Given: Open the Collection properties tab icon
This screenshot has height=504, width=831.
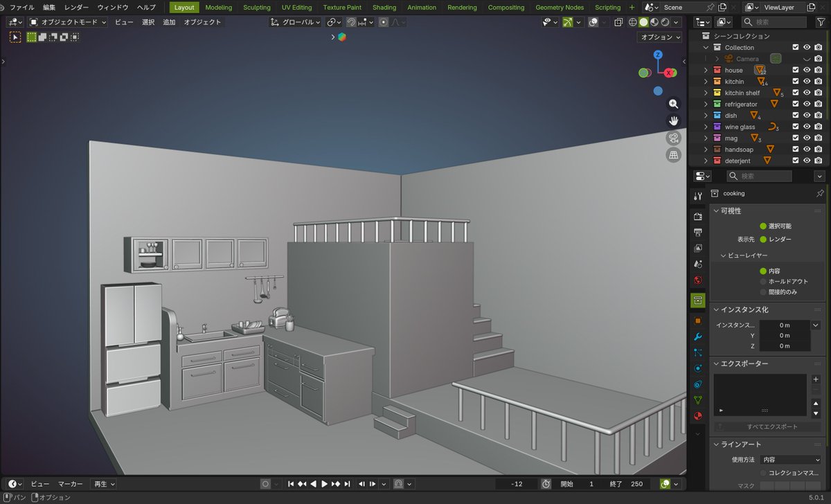Looking at the screenshot, I should click(698, 300).
